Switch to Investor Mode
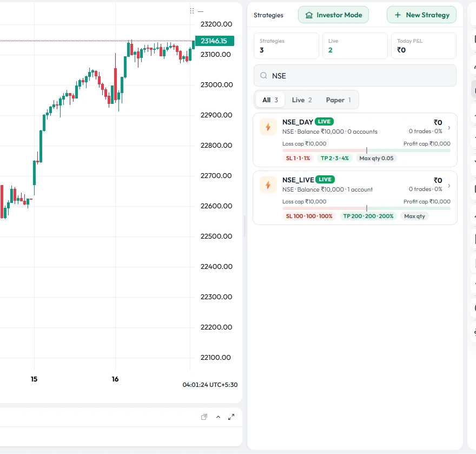Viewport: 476px width, 454px height. point(333,15)
